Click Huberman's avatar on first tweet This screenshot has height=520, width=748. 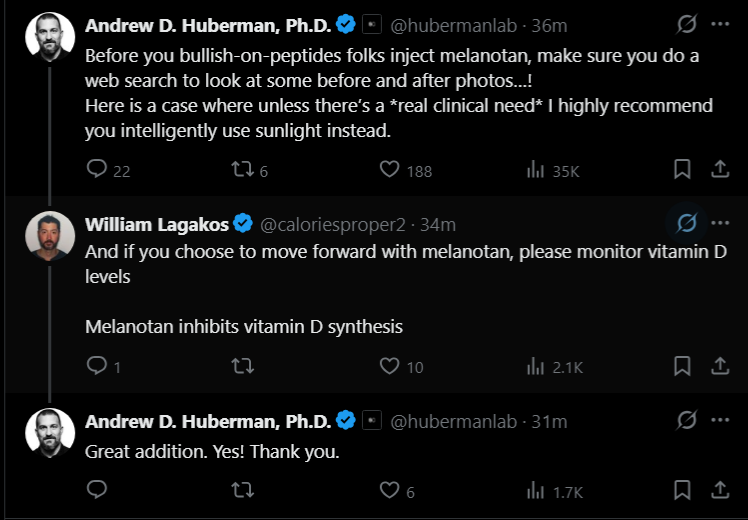(49, 37)
